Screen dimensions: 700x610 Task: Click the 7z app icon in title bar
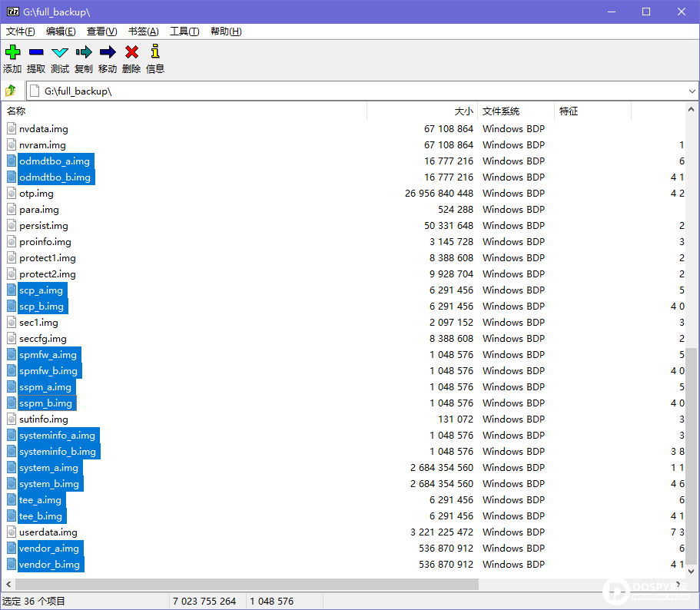tap(13, 12)
